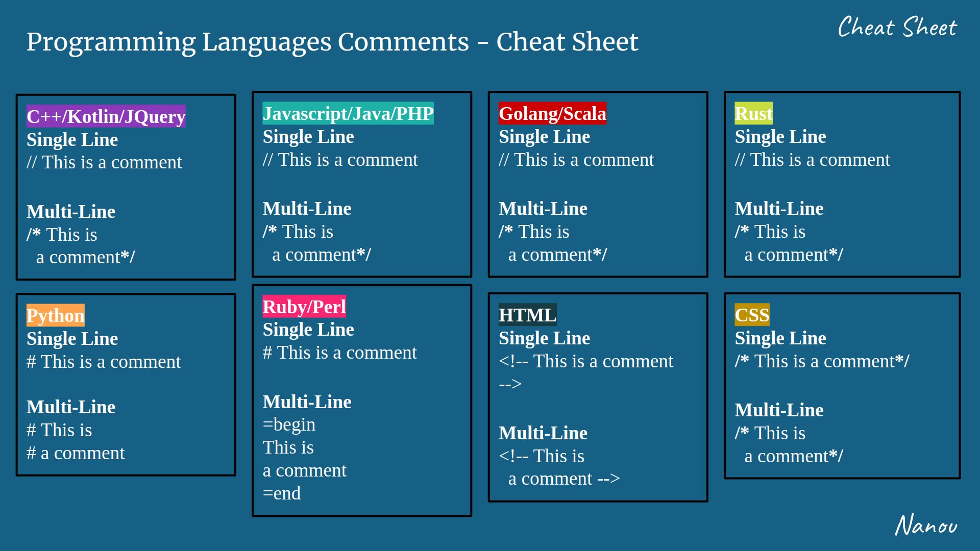The width and height of the screenshot is (980, 551).
Task: Click Multi-Line heading in Ruby/Perl box
Action: coord(307,402)
